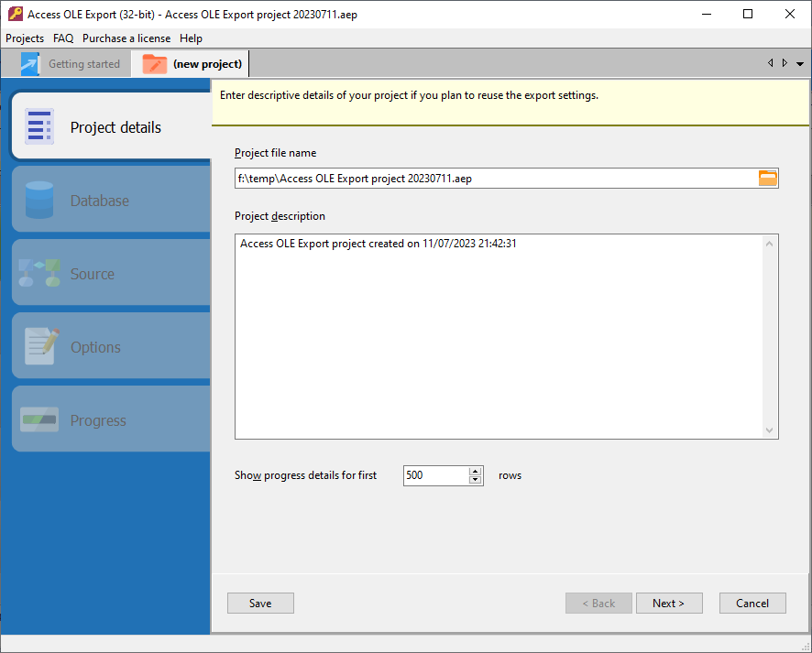
Task: Open the tab list dropdown arrow
Action: coord(800,64)
